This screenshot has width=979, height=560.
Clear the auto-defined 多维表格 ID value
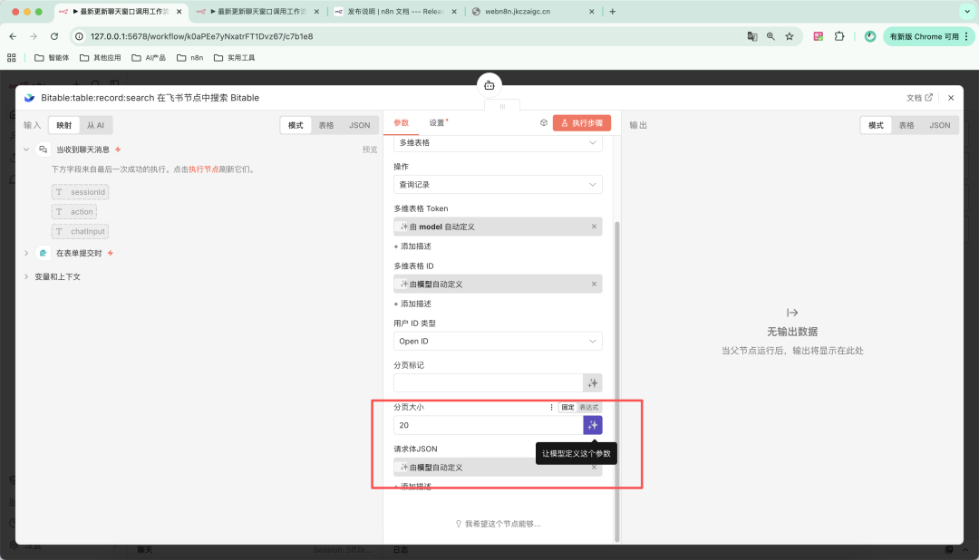coord(594,284)
